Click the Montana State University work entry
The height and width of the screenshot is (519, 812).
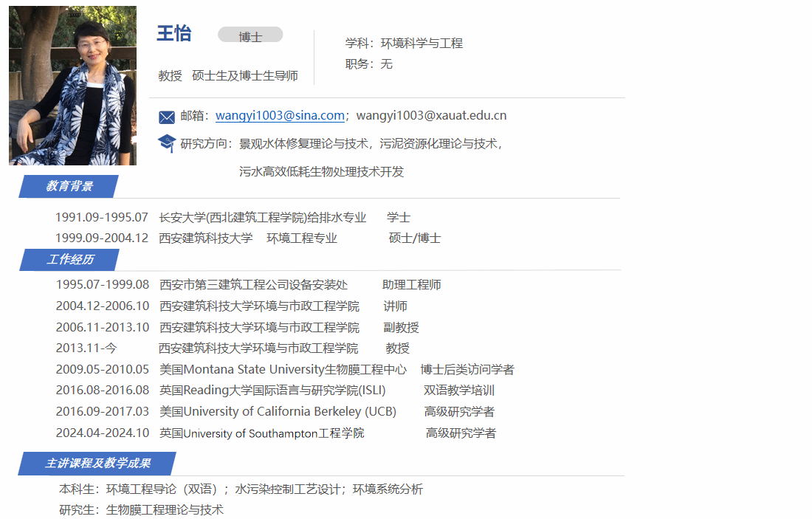(x=283, y=369)
